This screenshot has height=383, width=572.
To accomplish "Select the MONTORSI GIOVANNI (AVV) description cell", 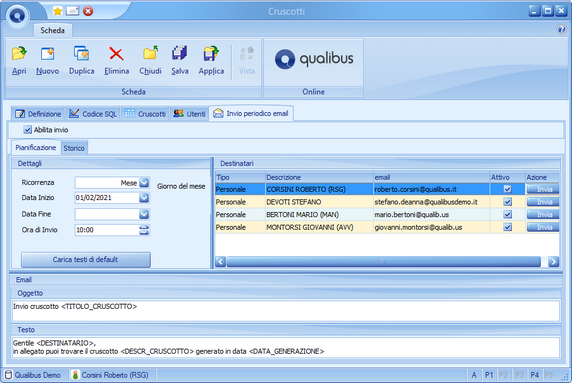I will coord(319,227).
